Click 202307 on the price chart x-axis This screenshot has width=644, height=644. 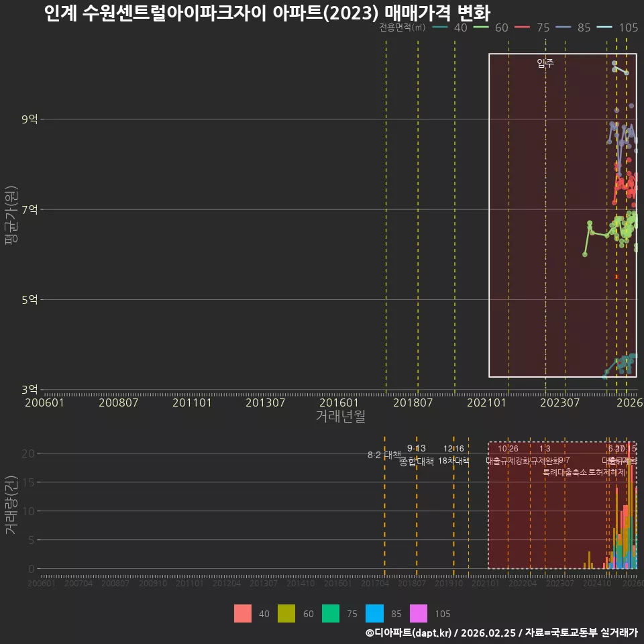click(x=559, y=402)
